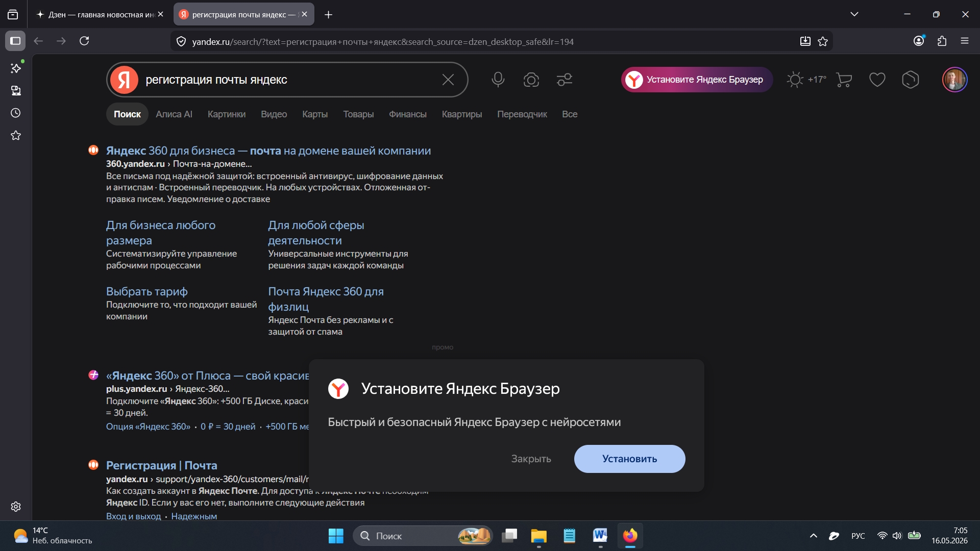
Task: Reload the current page
Action: pyautogui.click(x=85, y=41)
